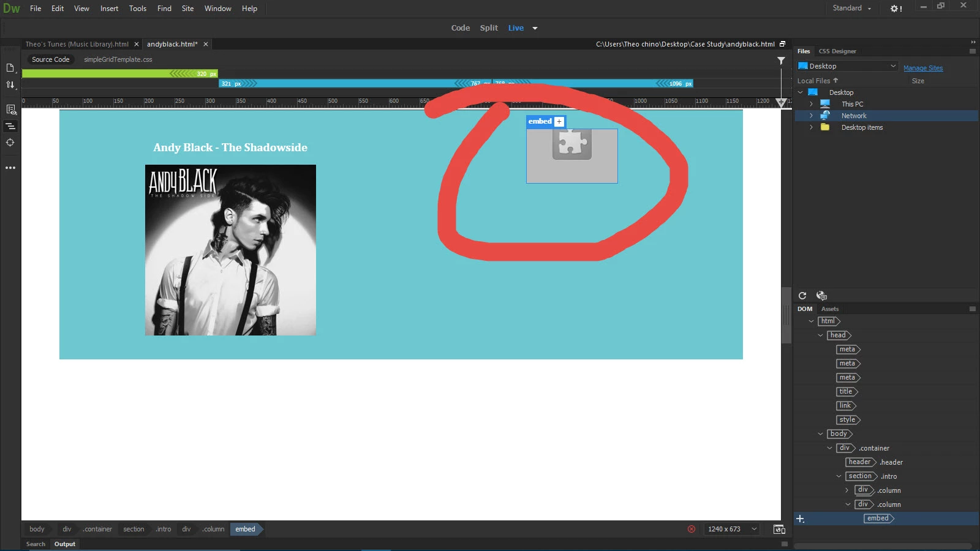Collapse the Desktop tree root
The image size is (980, 551).
point(801,92)
